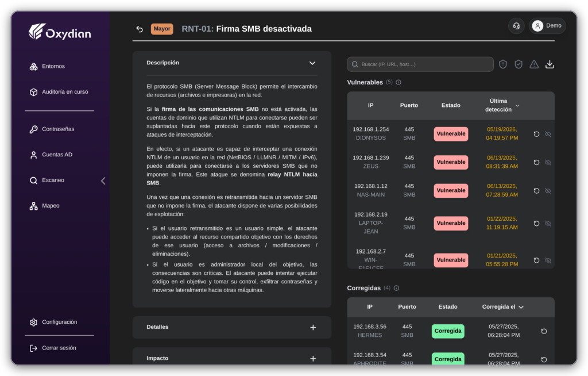The image size is (588, 376).
Task: Click the IP header in Vulnerables table
Action: pyautogui.click(x=370, y=106)
